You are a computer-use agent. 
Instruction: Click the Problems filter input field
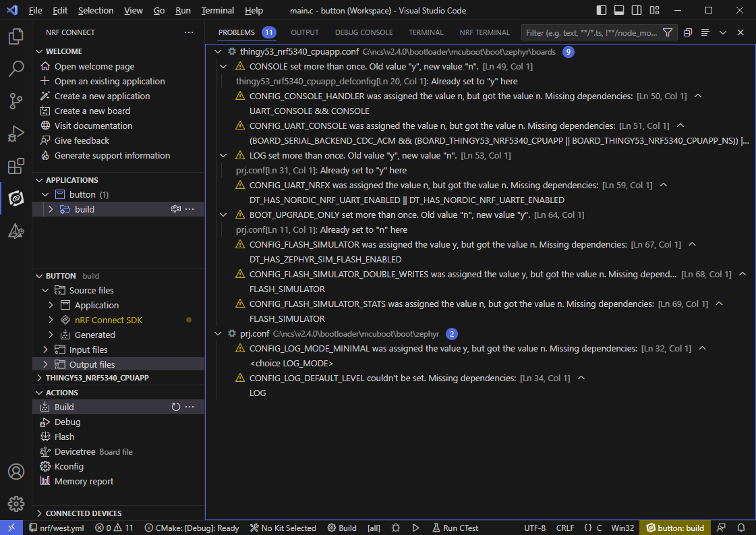591,32
